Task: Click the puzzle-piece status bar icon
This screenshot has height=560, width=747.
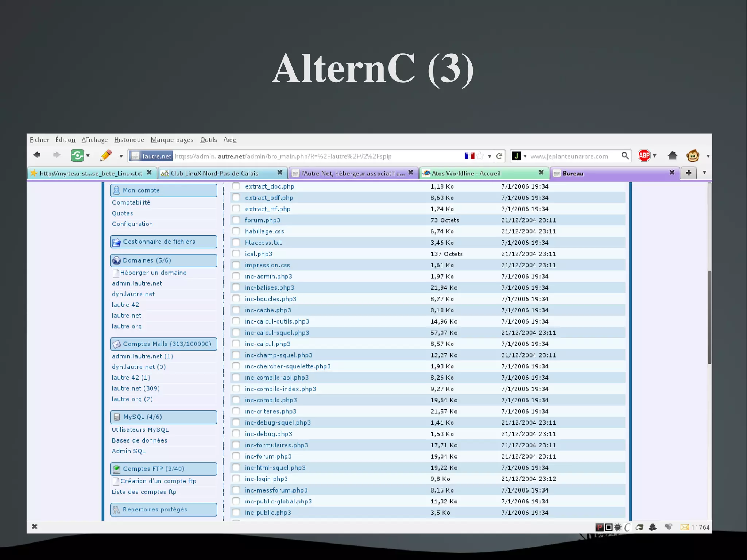Action: [653, 527]
